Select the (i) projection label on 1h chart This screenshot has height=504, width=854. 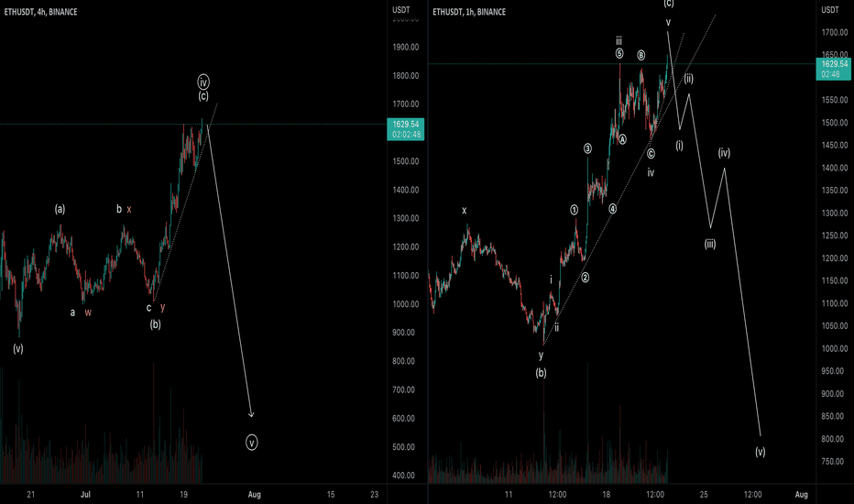pyautogui.click(x=679, y=146)
